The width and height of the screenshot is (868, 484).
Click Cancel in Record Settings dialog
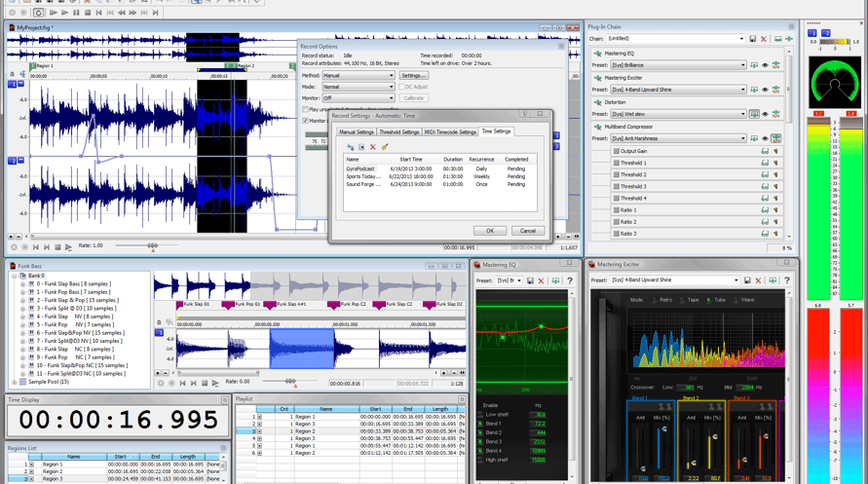[x=528, y=231]
